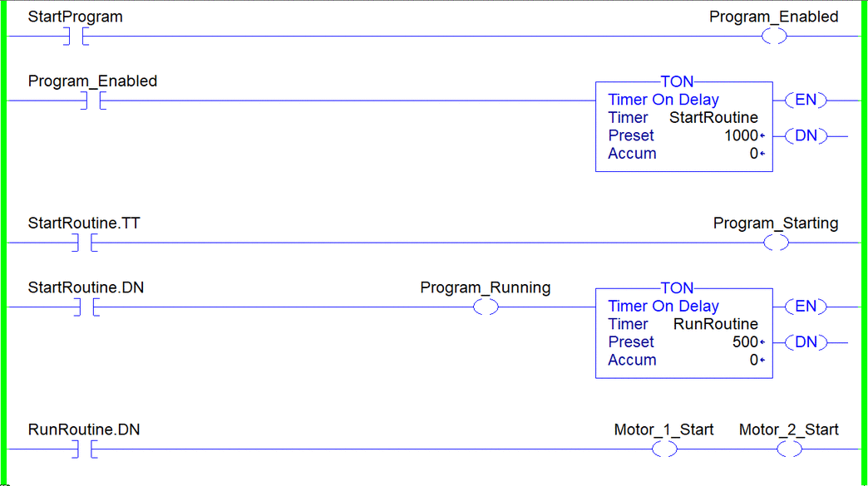Click the EN output of StartRoutine timer
868x486 pixels.
(806, 100)
